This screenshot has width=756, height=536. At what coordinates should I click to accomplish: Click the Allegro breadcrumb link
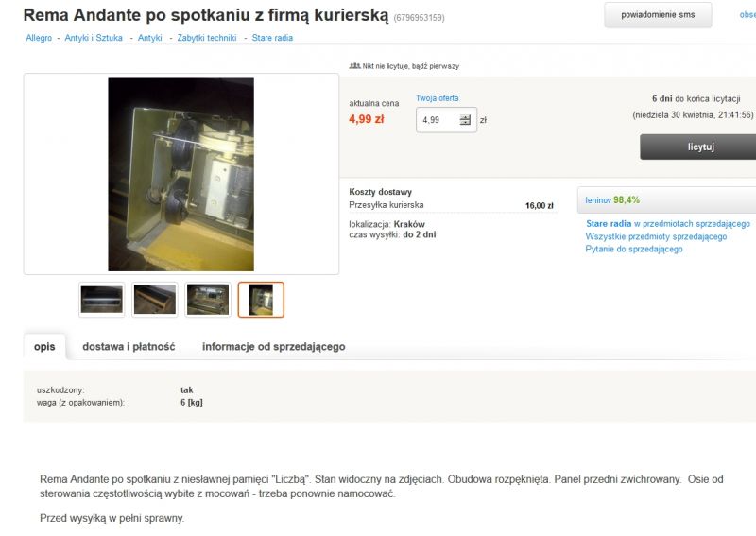point(39,38)
